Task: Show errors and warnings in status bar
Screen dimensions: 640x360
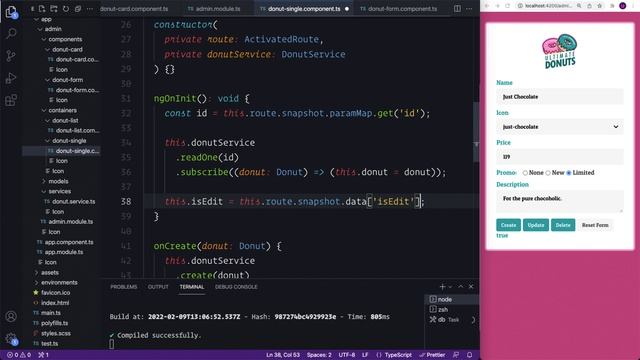Action: tap(19, 355)
